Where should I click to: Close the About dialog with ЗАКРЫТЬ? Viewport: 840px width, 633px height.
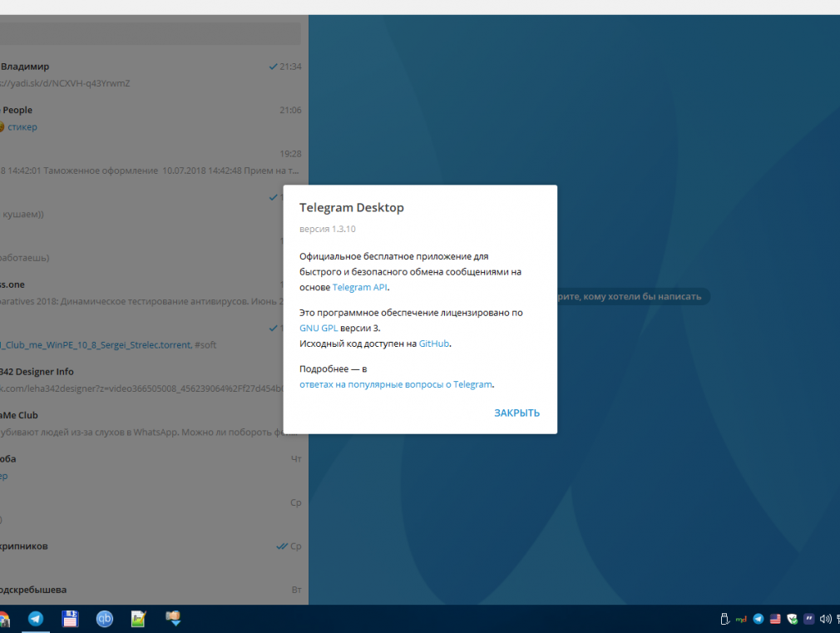(516, 413)
